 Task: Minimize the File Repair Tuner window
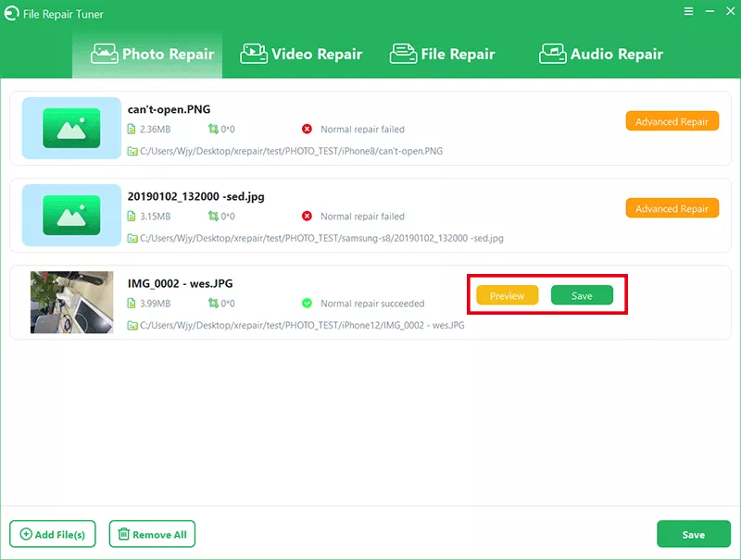(710, 11)
